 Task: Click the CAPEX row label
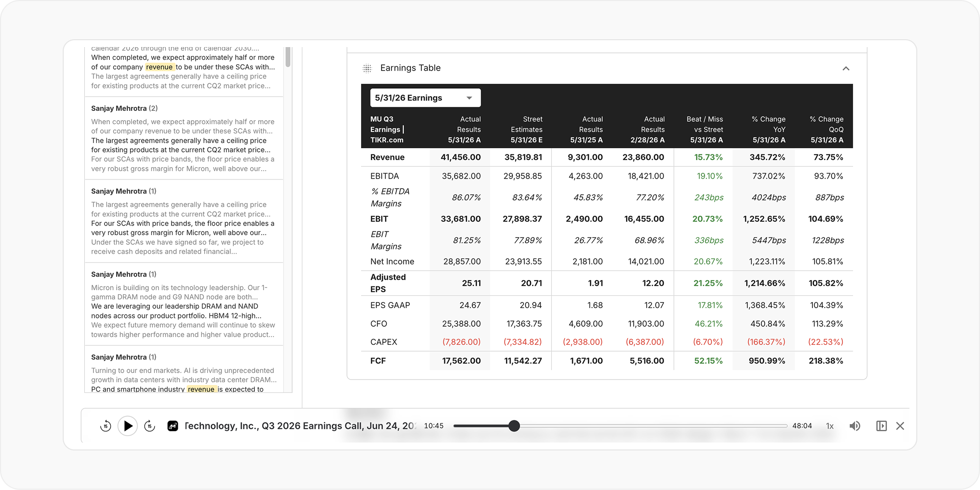tap(384, 342)
